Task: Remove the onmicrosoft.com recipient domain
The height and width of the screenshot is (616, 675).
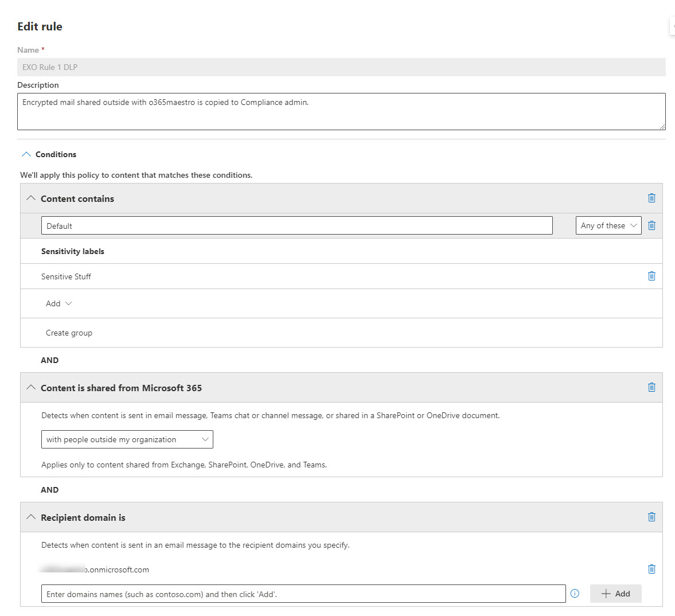Action: point(651,568)
